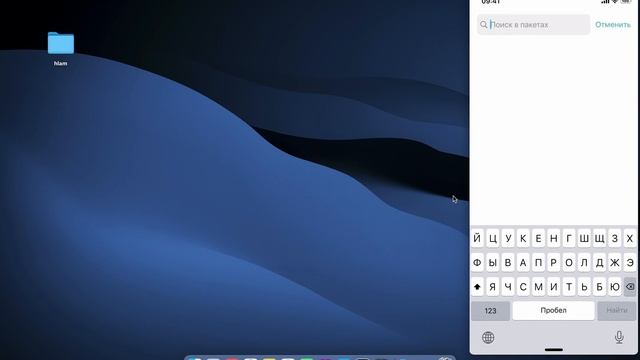The height and width of the screenshot is (360, 640).
Task: Open the blue folder on the desktop
Action: click(x=60, y=43)
